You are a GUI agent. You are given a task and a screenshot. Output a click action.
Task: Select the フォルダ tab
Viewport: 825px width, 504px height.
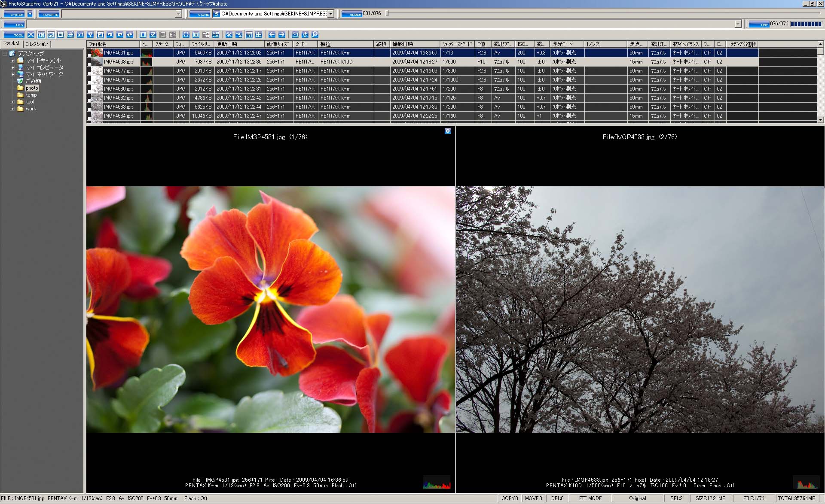pyautogui.click(x=11, y=44)
